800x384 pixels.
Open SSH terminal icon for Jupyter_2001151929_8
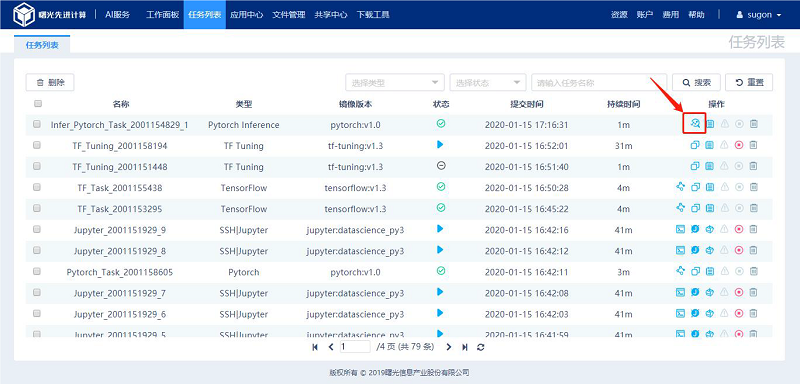(x=680, y=250)
